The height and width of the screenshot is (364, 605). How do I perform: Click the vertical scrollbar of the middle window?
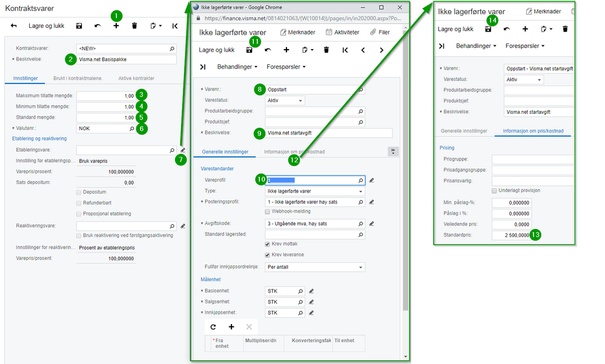405,170
